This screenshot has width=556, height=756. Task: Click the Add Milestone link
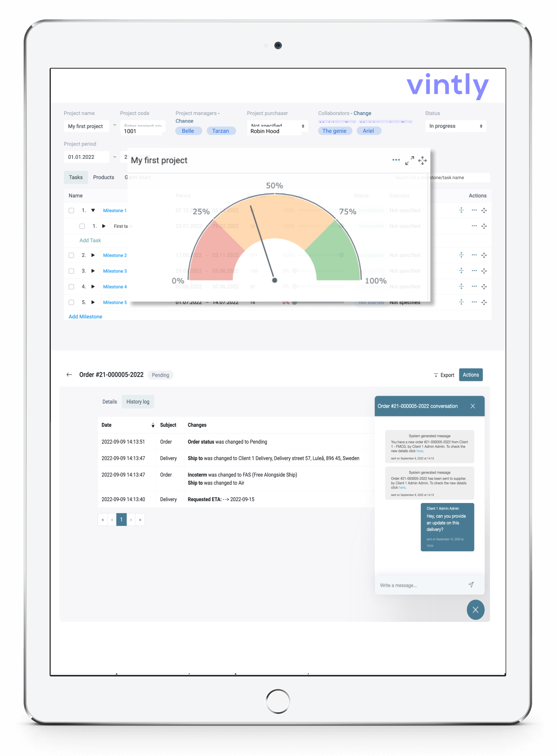tap(85, 316)
